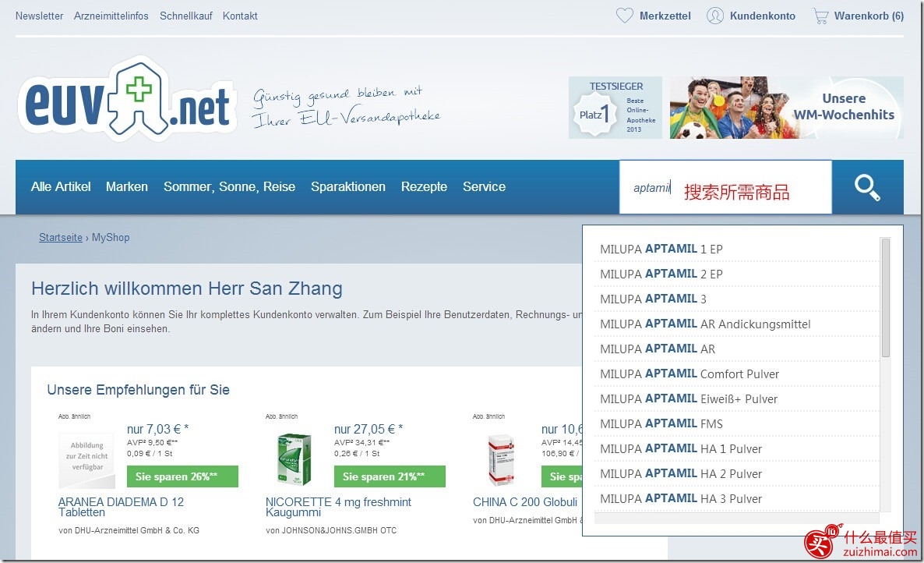Image resolution: width=924 pixels, height=563 pixels.
Task: Open the WM-Wochenhits banner
Action: tap(786, 108)
